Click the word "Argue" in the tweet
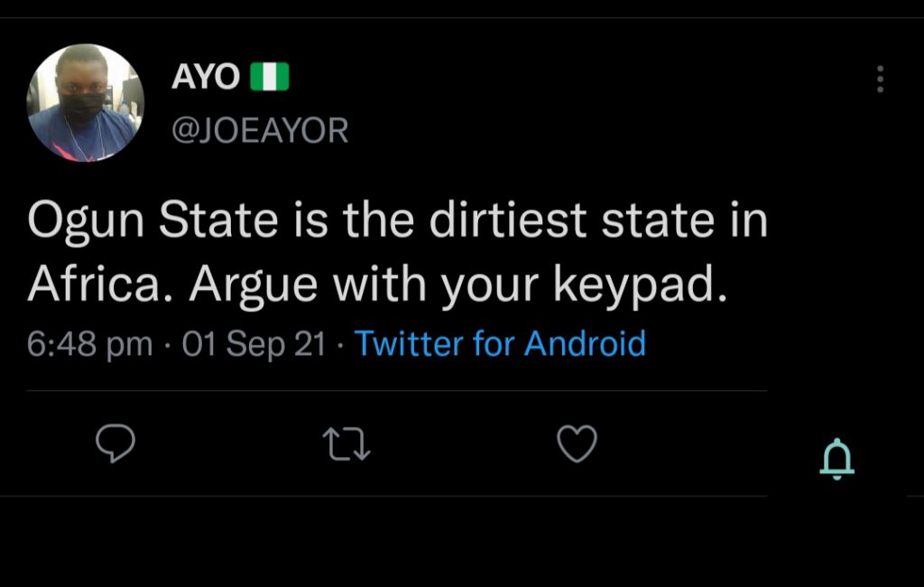This screenshot has height=587, width=924. pyautogui.click(x=254, y=286)
